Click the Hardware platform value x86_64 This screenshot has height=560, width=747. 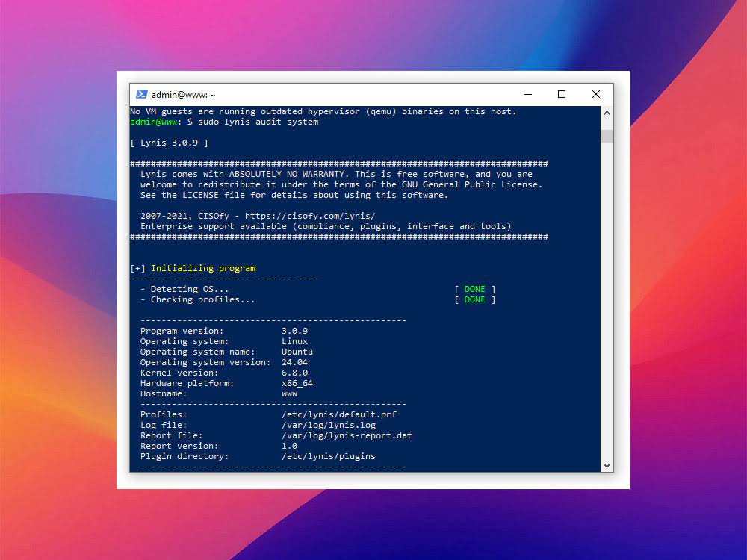[297, 383]
